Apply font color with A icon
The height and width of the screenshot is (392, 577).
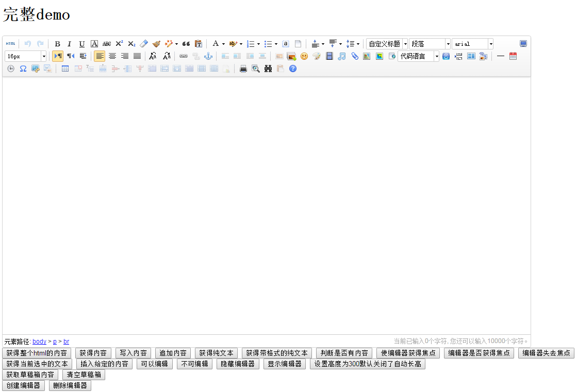point(216,44)
